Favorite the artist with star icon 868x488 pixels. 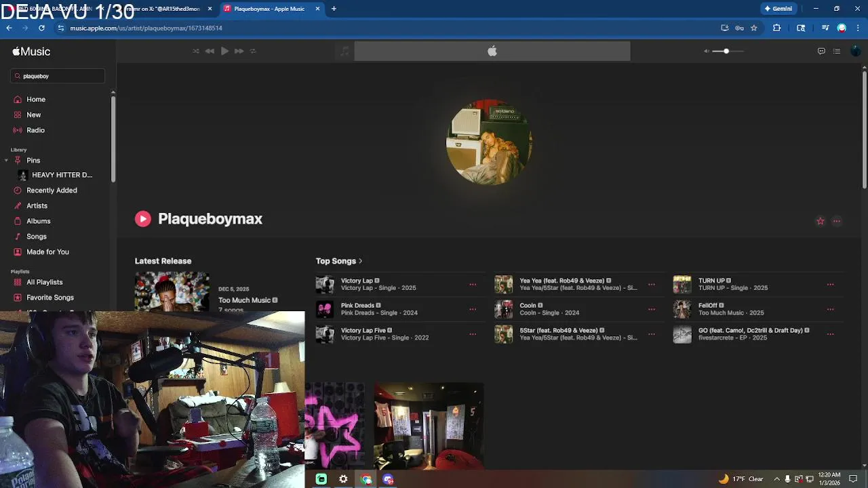click(x=821, y=221)
